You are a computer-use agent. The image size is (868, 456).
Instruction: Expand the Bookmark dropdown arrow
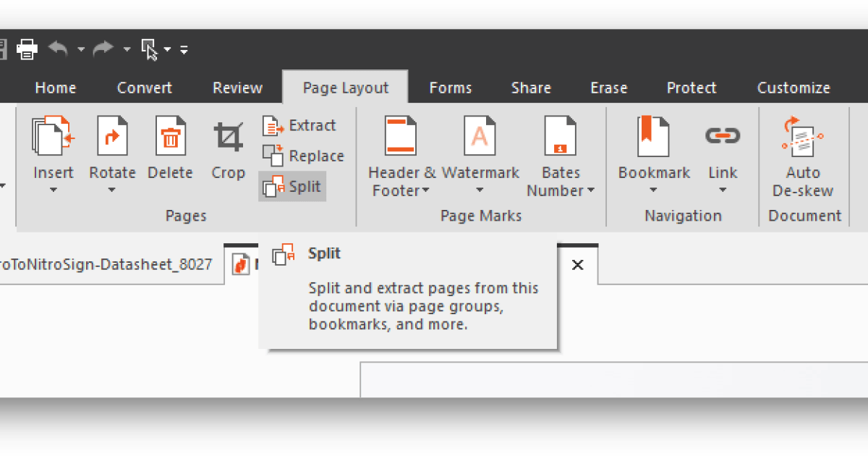[653, 191]
